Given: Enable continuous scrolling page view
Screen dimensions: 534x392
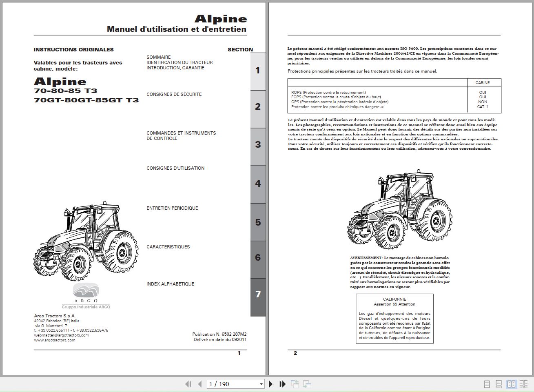Looking at the screenshot, I should click(499, 384).
